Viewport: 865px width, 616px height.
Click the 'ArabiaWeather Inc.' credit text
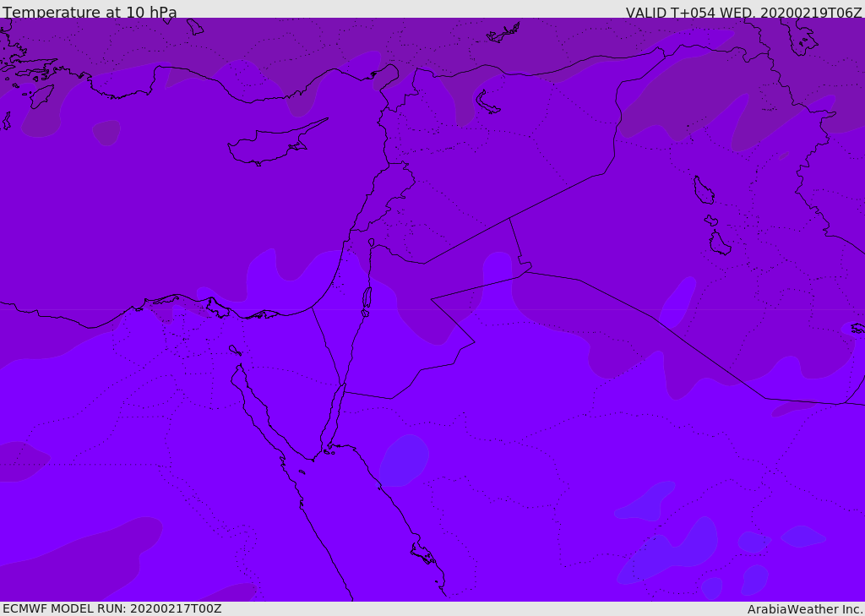point(806,609)
